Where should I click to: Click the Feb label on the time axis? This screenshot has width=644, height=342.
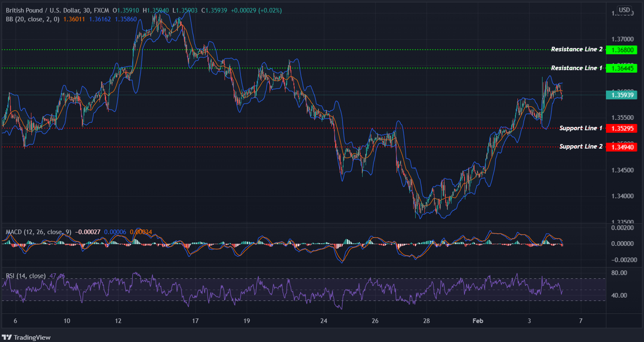coord(478,321)
